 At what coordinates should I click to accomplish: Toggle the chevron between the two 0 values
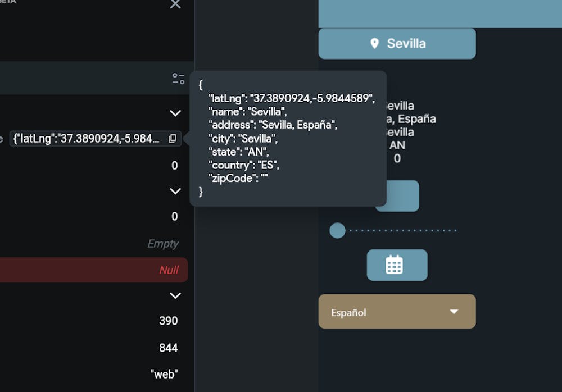[x=175, y=191]
